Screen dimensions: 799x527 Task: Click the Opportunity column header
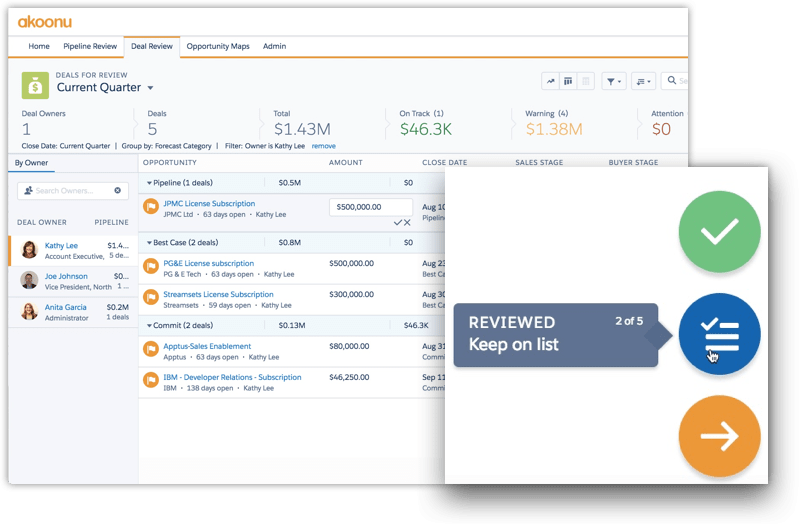pos(170,163)
